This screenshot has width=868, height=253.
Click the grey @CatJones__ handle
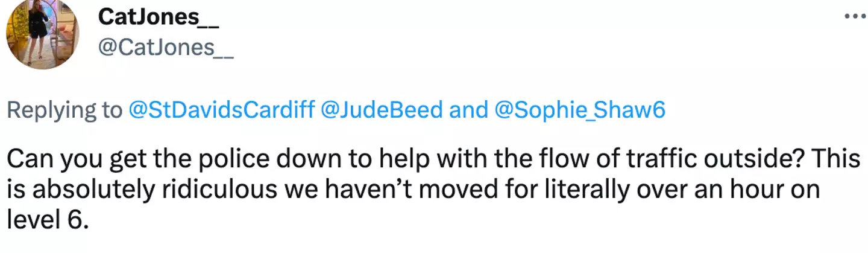(165, 48)
